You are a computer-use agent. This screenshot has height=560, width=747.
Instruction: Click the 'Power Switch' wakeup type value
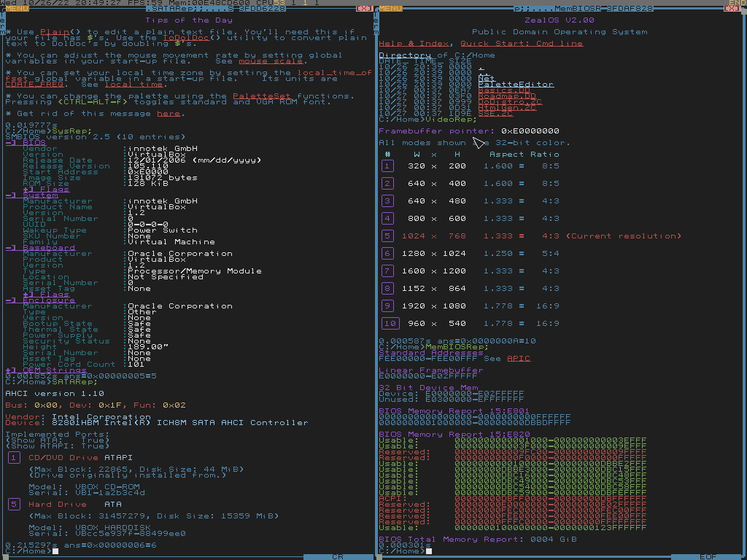(x=163, y=230)
